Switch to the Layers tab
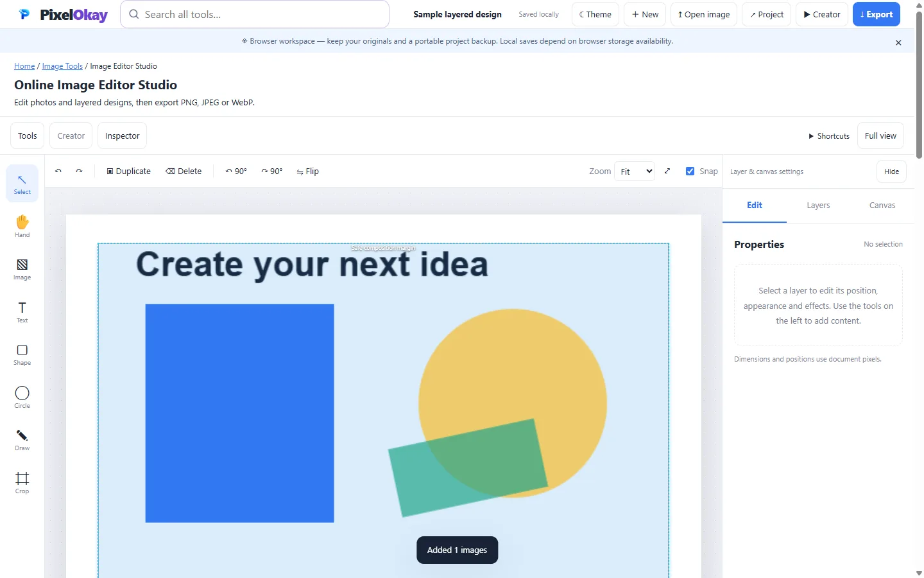924x578 pixels. point(818,206)
